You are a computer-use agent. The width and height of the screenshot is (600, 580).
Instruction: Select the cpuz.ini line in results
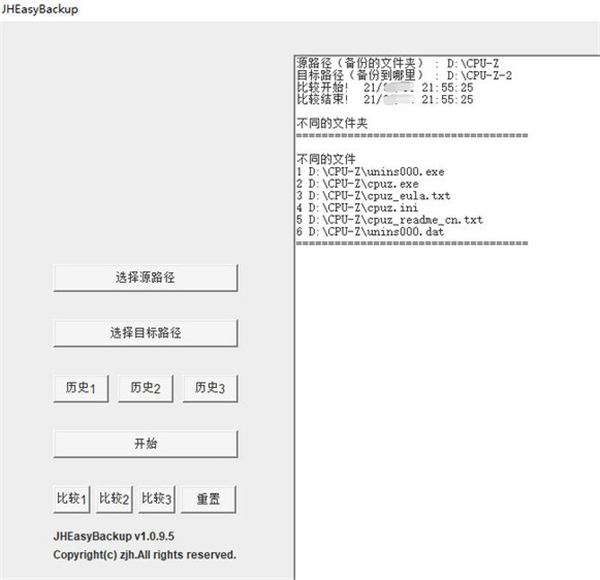tap(358, 208)
